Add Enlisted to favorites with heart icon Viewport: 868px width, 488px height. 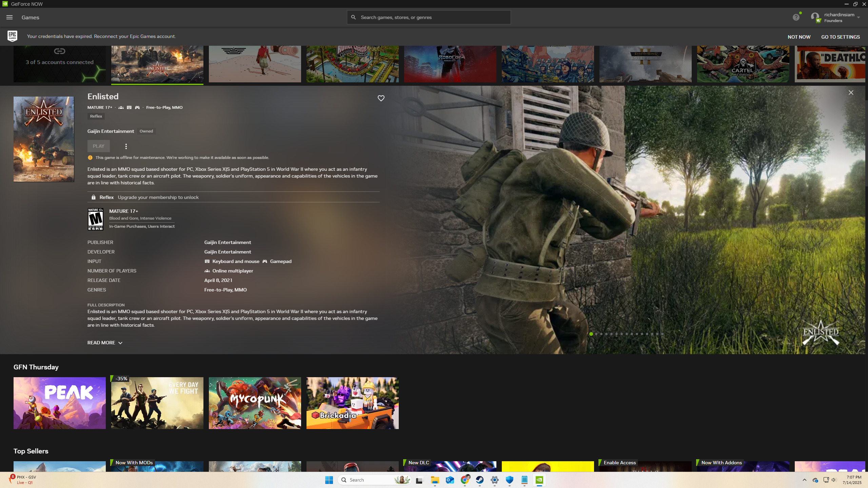(x=381, y=98)
